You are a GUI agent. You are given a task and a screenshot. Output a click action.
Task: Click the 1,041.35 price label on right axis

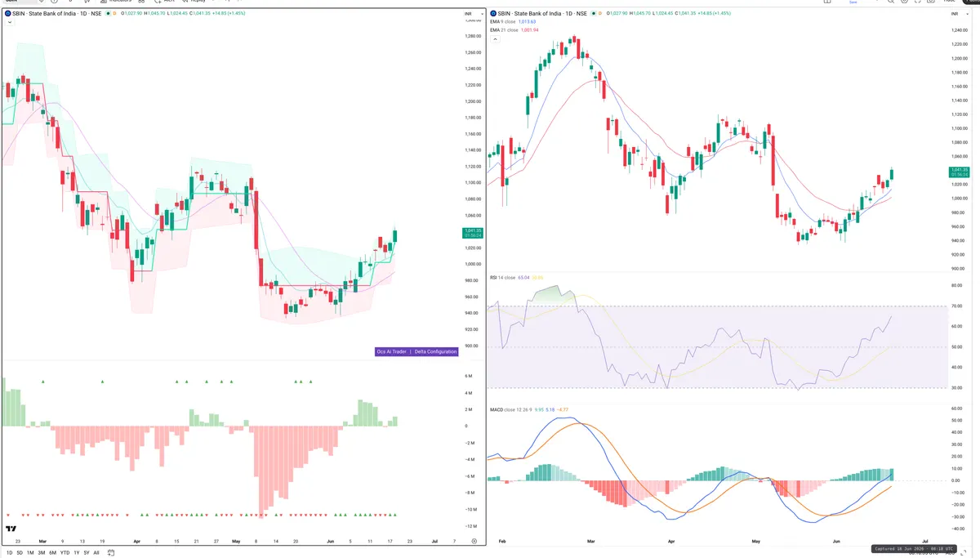coord(958,172)
